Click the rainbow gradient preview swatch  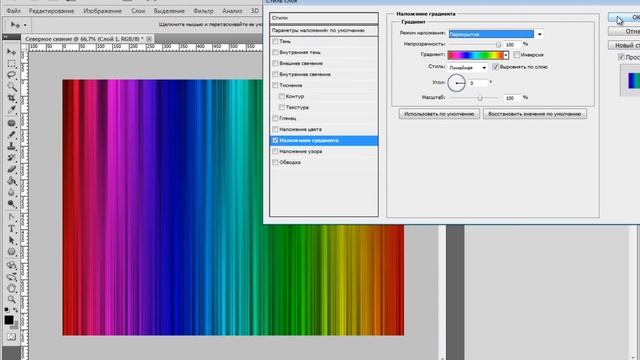click(475, 55)
